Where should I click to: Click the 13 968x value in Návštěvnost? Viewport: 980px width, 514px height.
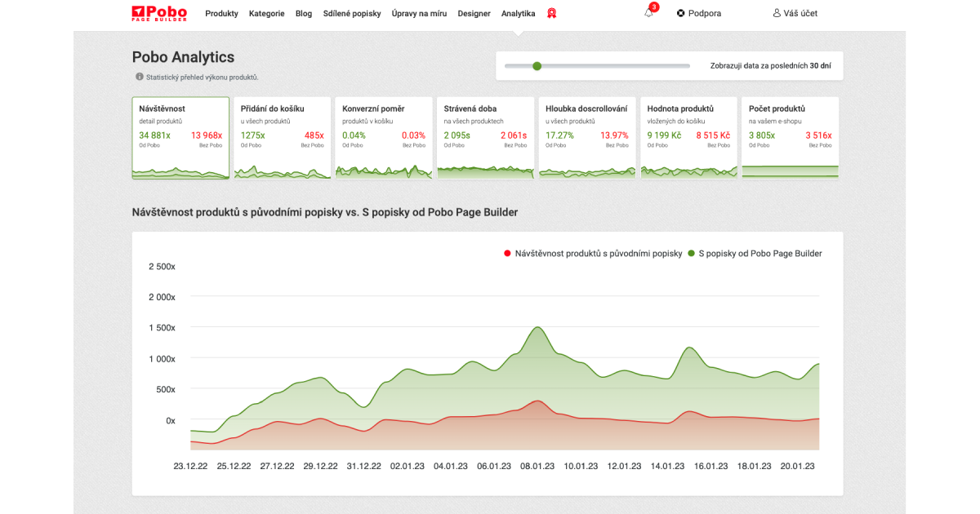207,135
